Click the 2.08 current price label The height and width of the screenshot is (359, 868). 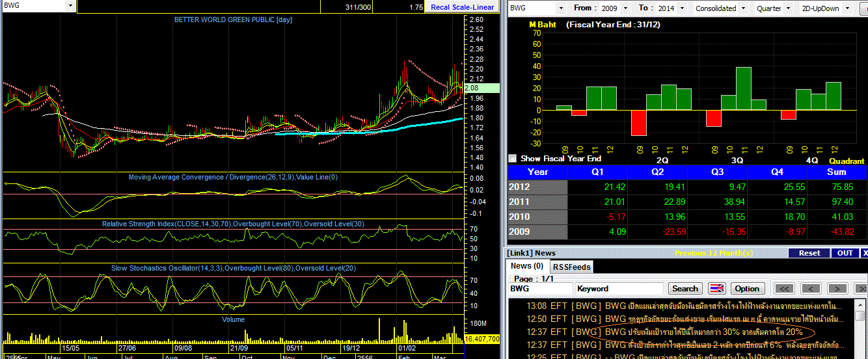pos(482,88)
